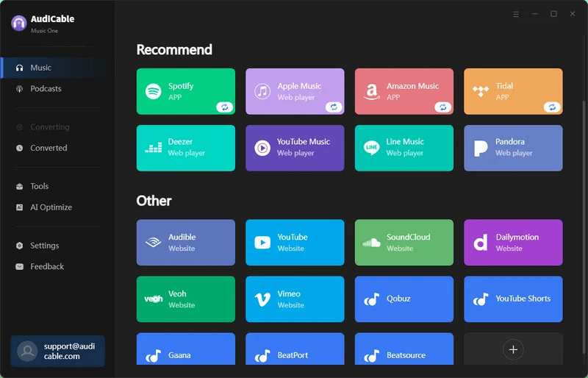Click the AI icon beside AI Optimize

[20, 207]
